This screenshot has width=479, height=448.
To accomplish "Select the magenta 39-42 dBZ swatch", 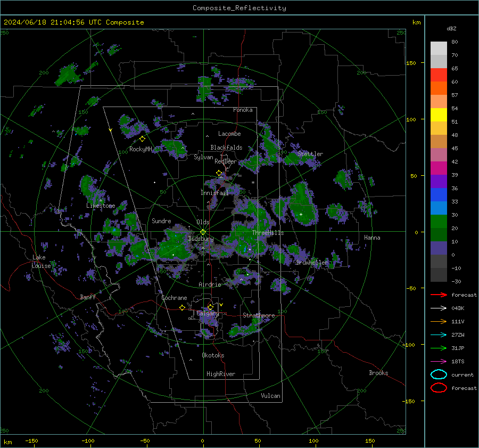I will pos(439,168).
